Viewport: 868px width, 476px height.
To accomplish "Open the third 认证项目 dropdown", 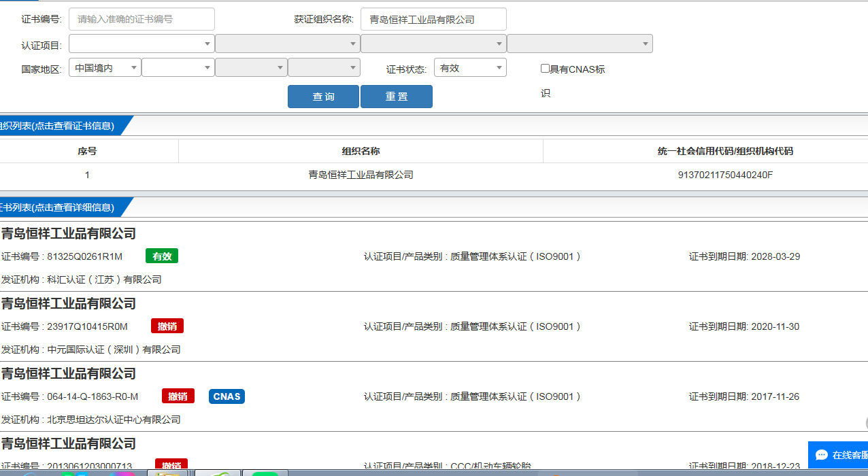I will point(433,44).
